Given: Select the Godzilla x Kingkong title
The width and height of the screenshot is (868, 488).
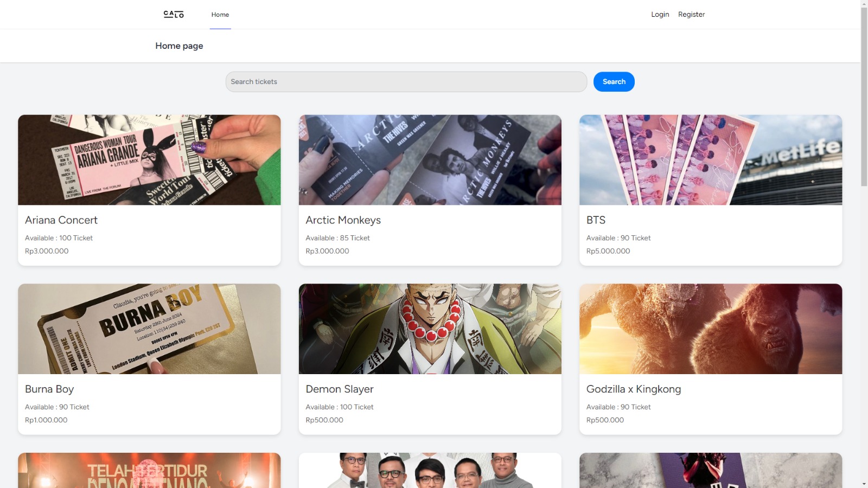Looking at the screenshot, I should click(x=634, y=389).
